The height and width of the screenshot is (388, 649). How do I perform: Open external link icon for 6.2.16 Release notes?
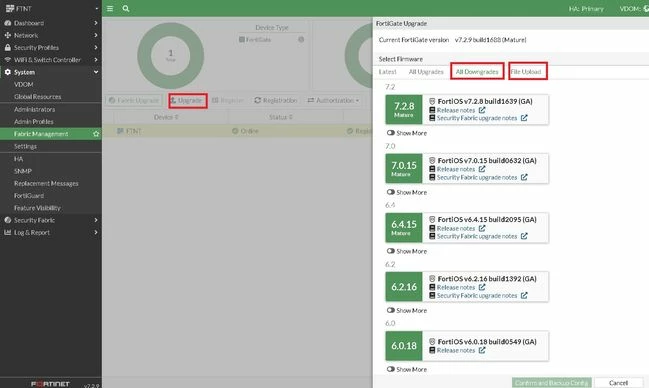pyautogui.click(x=482, y=287)
